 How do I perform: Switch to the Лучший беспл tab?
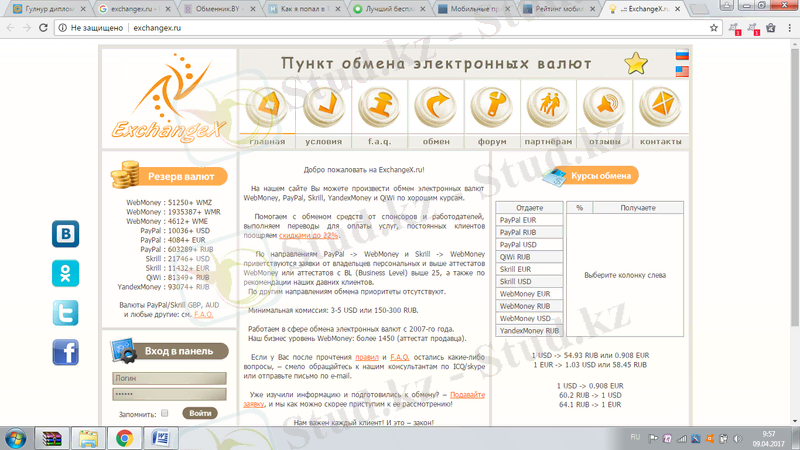point(388,9)
